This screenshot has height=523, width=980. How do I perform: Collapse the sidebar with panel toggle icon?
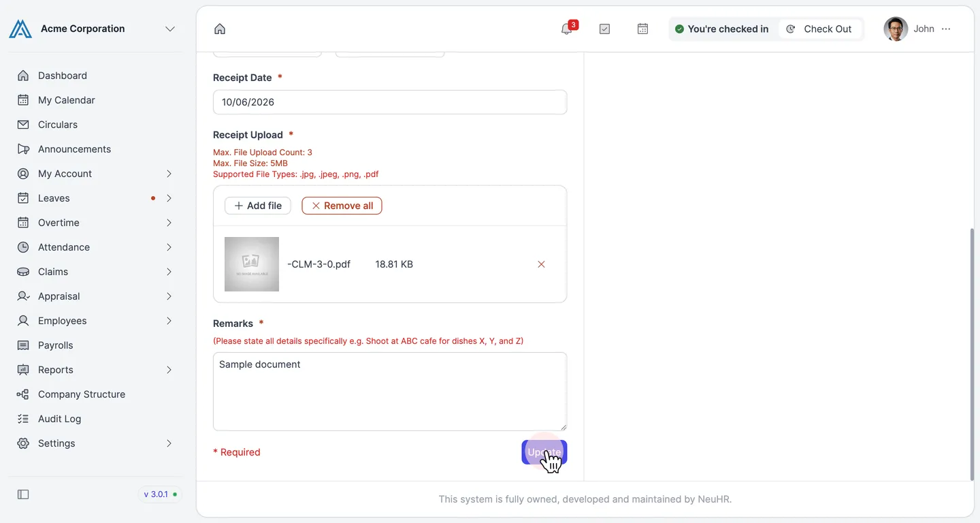pyautogui.click(x=23, y=494)
